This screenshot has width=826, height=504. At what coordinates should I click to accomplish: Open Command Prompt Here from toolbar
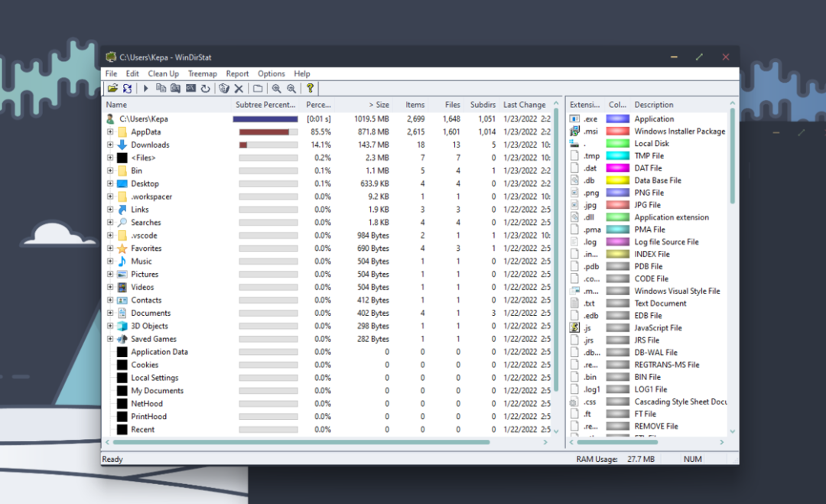click(x=190, y=89)
